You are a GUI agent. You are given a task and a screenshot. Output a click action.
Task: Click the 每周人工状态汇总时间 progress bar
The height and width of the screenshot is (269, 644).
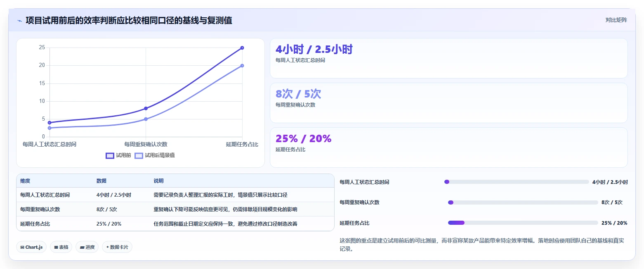click(517, 182)
